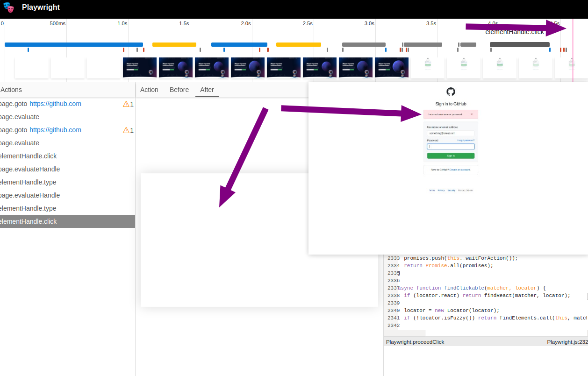Select the Playwright.proceedClick stack frame
The width and height of the screenshot is (588, 376).
point(415,342)
